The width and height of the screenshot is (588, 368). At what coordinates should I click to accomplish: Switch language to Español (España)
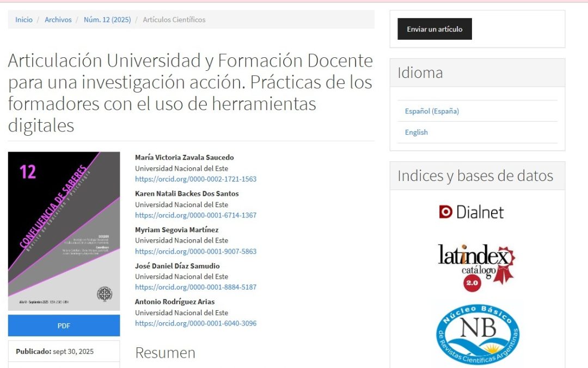[432, 111]
